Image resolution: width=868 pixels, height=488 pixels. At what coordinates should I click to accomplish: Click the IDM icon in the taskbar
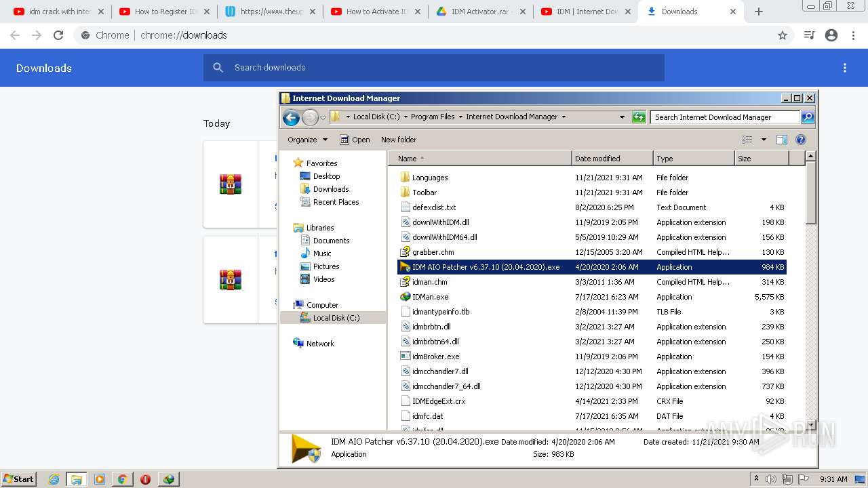point(168,479)
